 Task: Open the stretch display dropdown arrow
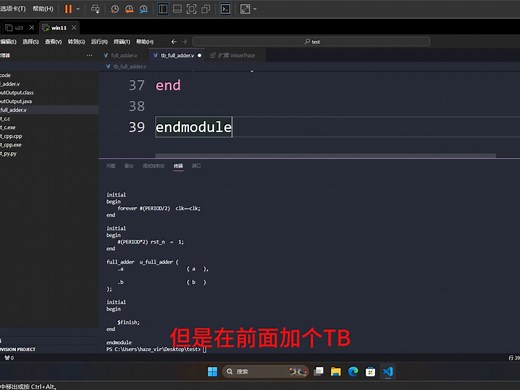(255, 9)
